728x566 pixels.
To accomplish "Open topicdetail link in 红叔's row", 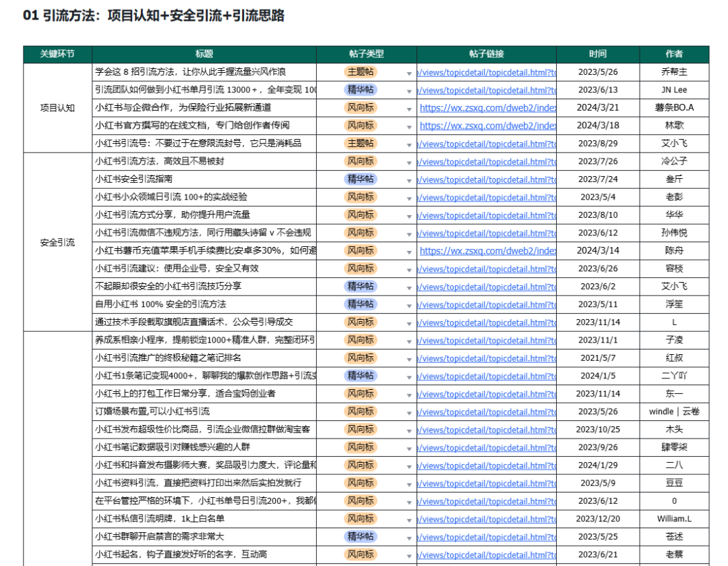I will coord(487,358).
